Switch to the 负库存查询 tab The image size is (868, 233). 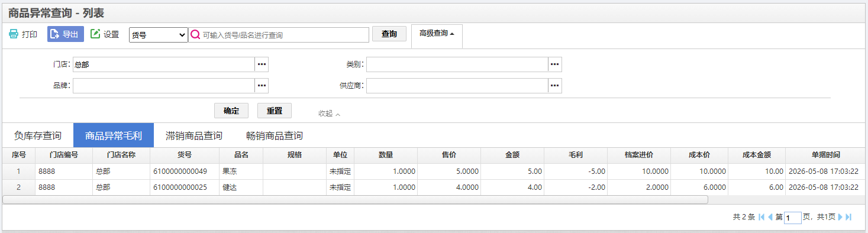(x=38, y=135)
